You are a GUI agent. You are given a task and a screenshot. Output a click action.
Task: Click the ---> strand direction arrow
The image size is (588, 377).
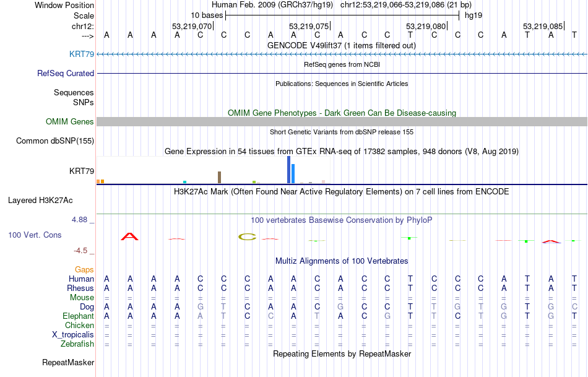coord(88,36)
